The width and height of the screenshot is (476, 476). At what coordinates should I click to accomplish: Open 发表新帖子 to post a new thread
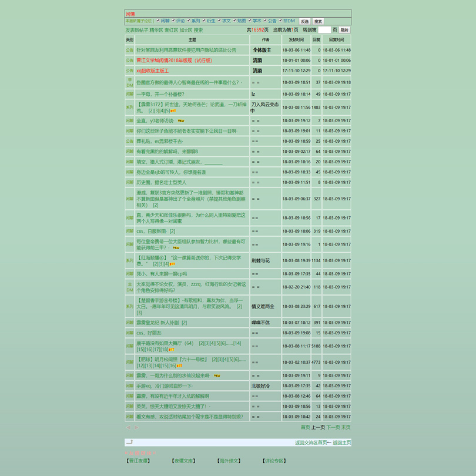pos(136,30)
